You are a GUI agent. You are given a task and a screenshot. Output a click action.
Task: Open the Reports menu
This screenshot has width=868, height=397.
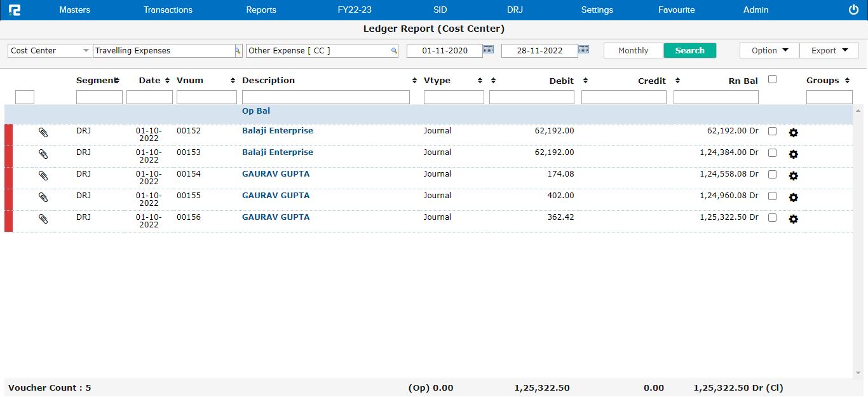261,10
